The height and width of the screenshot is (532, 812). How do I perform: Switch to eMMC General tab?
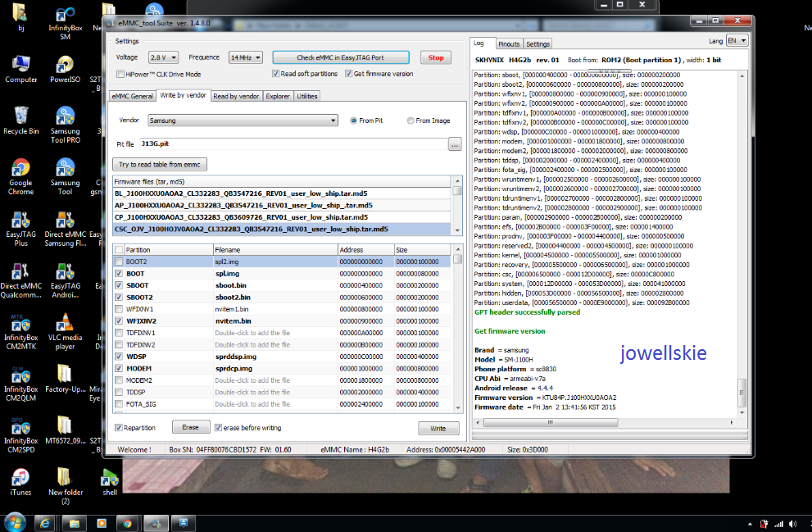coord(132,97)
